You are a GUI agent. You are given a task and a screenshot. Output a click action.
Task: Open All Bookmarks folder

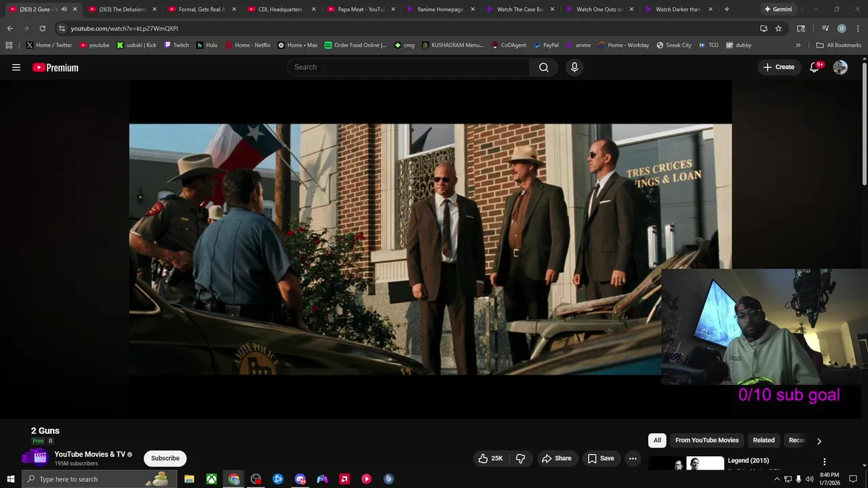point(839,45)
